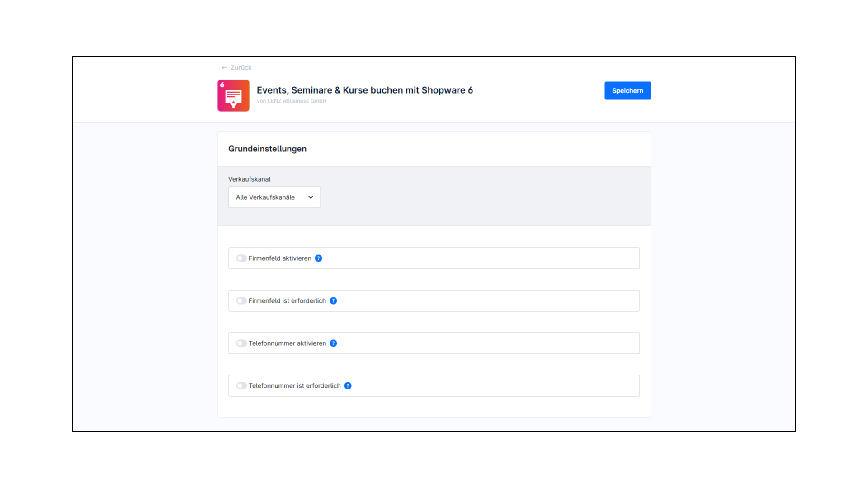868x488 pixels.
Task: Toggle Firmenfeld ist erforderlich switch
Action: 241,301
